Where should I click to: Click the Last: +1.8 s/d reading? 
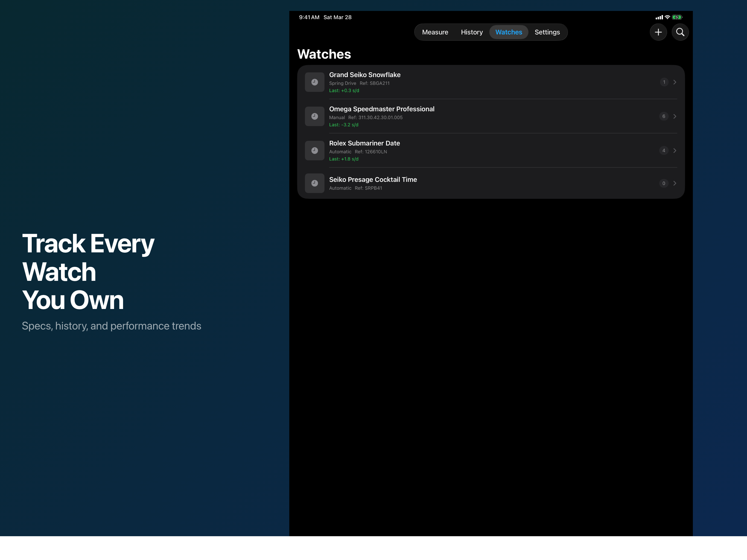click(344, 159)
